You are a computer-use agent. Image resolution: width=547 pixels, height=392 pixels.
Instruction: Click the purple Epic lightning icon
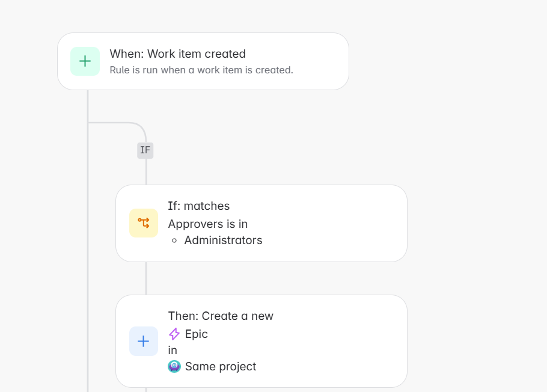click(174, 334)
